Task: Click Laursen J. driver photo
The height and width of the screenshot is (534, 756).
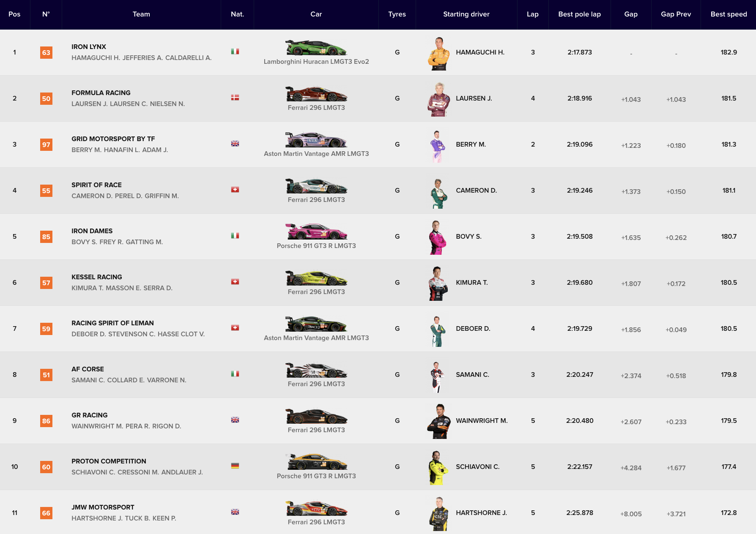Action: [438, 100]
